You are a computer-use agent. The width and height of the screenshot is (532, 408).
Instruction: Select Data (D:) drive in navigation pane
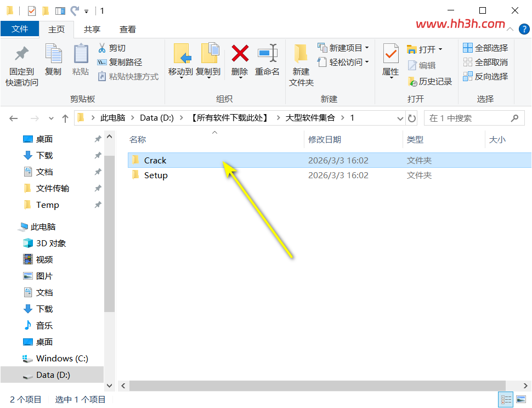pos(53,375)
